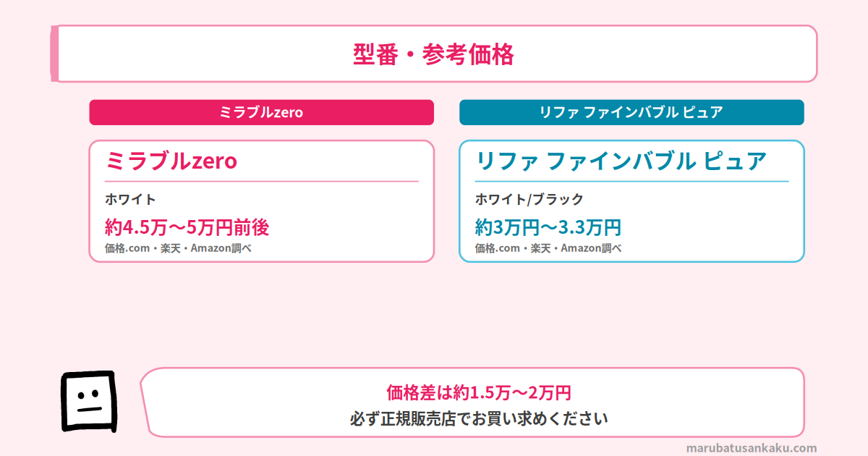Select the teal リファ ファインバブル ピュア header tab
This screenshot has width=868, height=456.
coord(631,112)
